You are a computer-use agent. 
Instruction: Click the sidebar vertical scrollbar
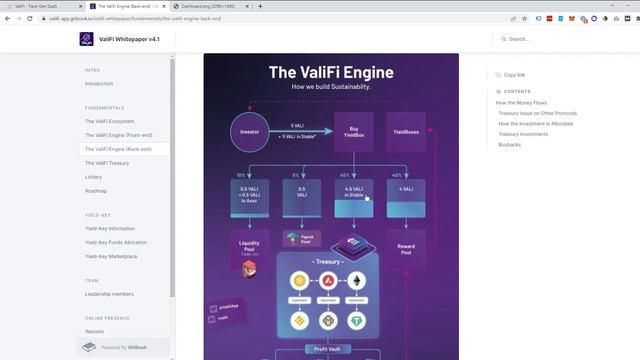coord(172,178)
